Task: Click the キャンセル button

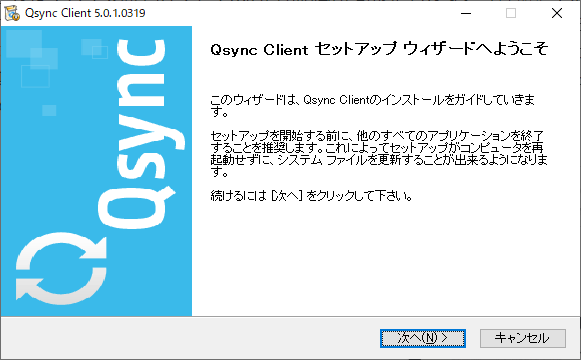Action: pyautogui.click(x=523, y=338)
